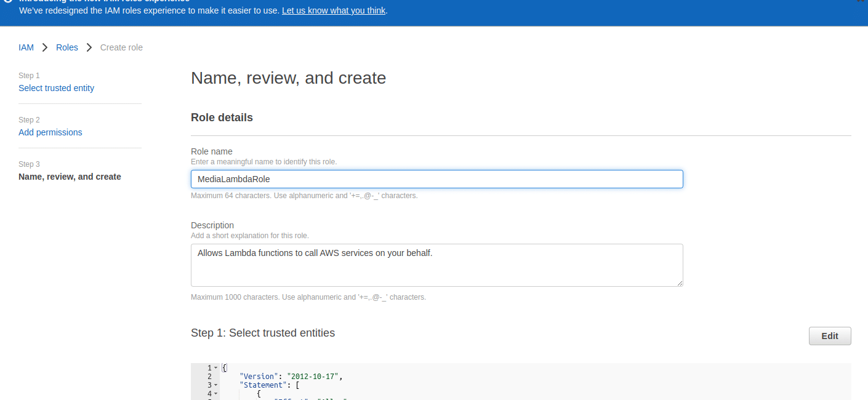Image resolution: width=868 pixels, height=400 pixels.
Task: Open IAM from the breadcrumb
Action: coord(26,47)
